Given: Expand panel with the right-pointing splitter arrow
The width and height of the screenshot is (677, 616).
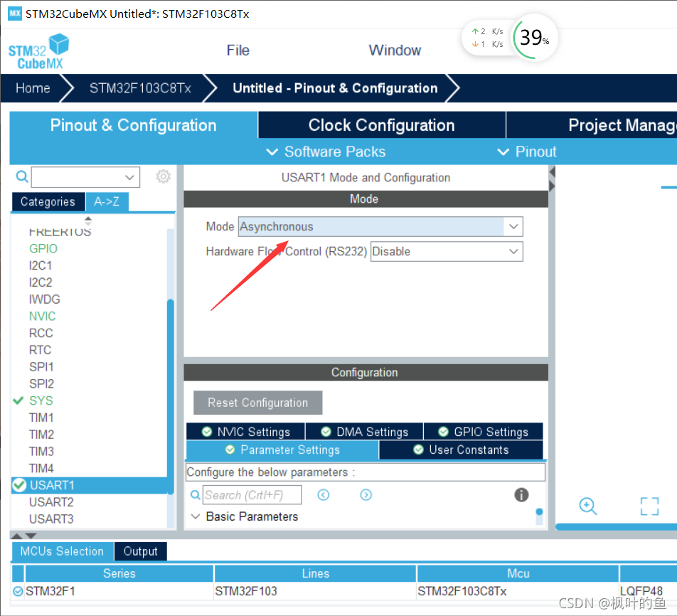Looking at the screenshot, I should [553, 186].
